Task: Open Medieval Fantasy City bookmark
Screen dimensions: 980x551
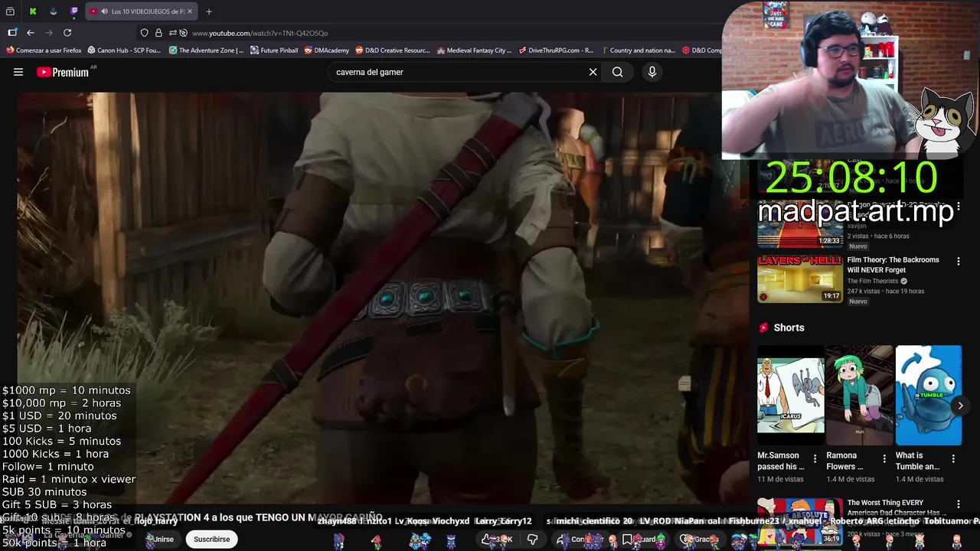Action: pyautogui.click(x=474, y=51)
